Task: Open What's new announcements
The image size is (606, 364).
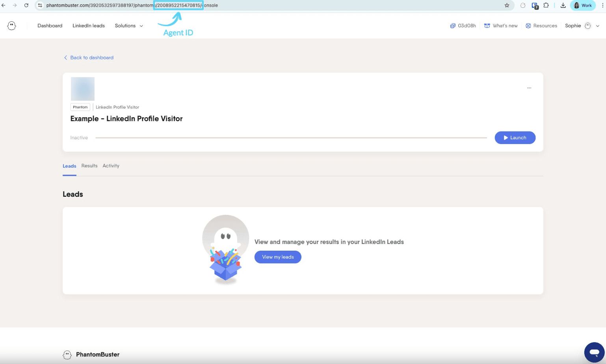Action: click(x=501, y=26)
